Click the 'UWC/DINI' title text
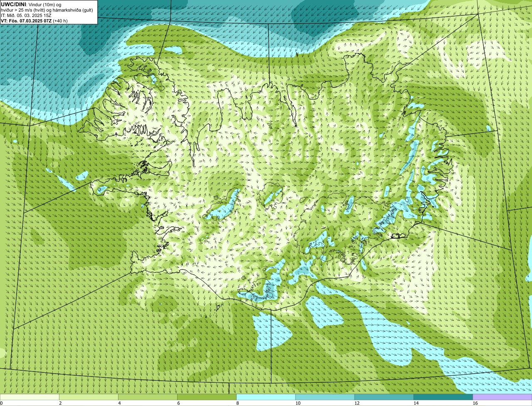 (x=14, y=4)
